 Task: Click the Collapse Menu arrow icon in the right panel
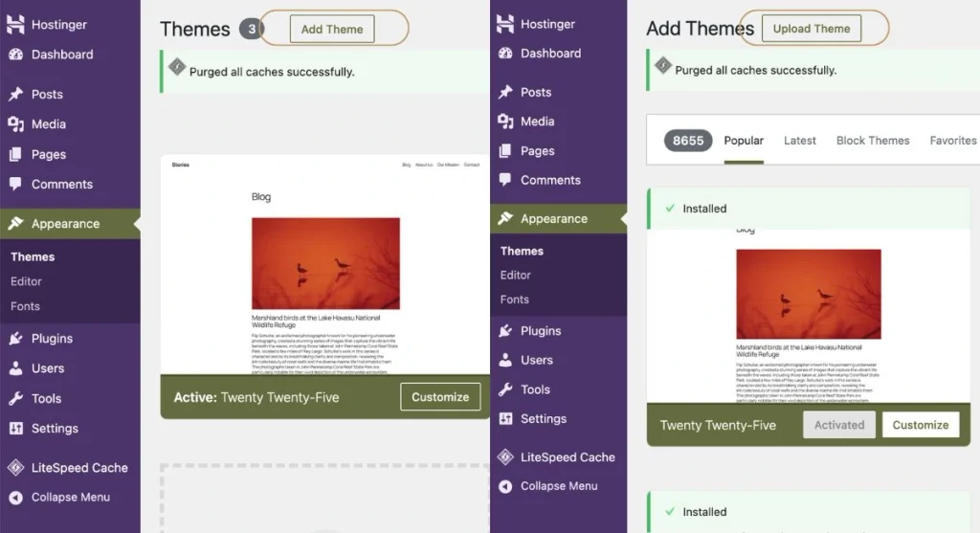tap(505, 486)
